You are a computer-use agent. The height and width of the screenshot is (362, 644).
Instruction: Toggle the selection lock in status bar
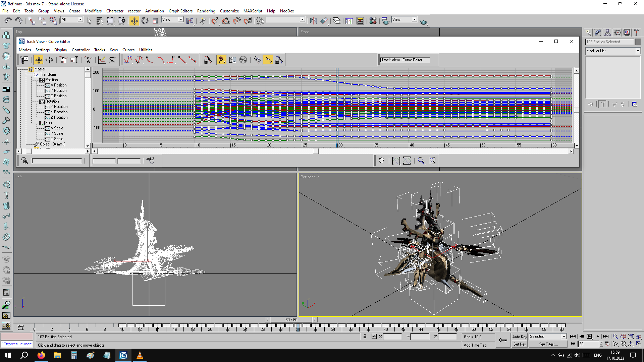[365, 337]
